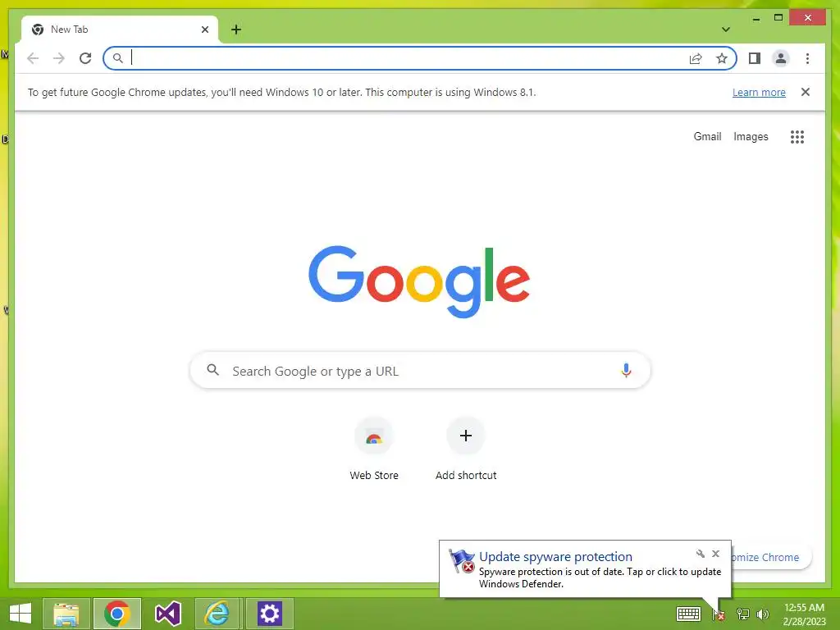This screenshot has height=630, width=840.
Task: Open the Chrome side panel
Action: point(755,58)
